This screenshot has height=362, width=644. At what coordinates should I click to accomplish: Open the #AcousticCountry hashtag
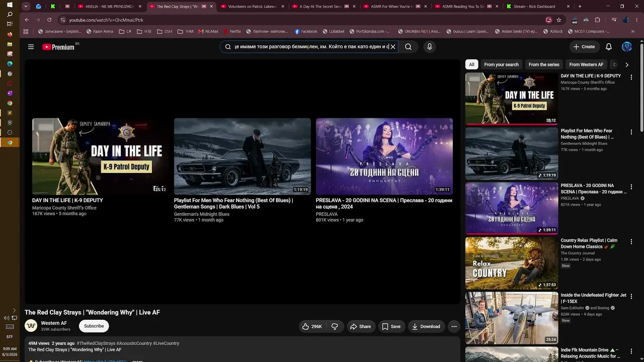[x=134, y=343]
